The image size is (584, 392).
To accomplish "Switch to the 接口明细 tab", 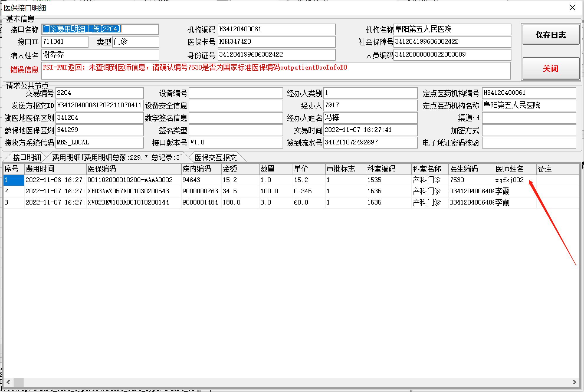I will pos(27,157).
